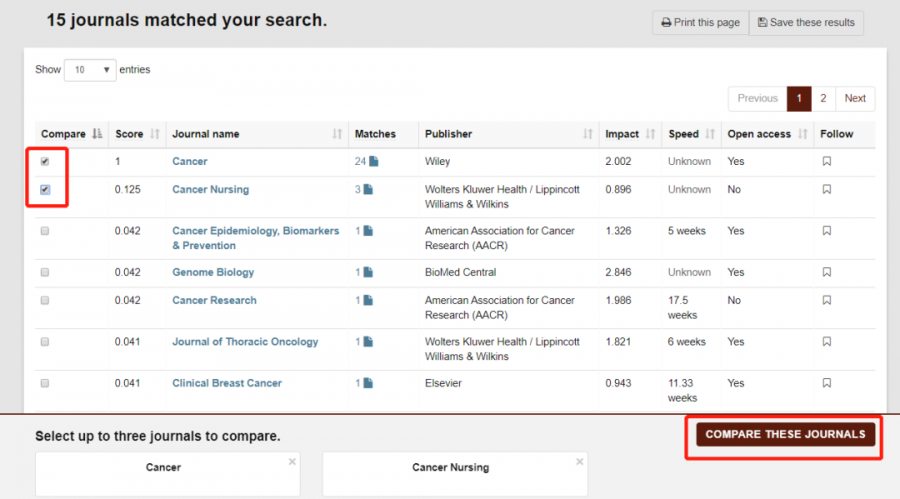This screenshot has height=499, width=900.
Task: Click the document icon beside Cancer's 24 matches
Action: pyautogui.click(x=373, y=161)
